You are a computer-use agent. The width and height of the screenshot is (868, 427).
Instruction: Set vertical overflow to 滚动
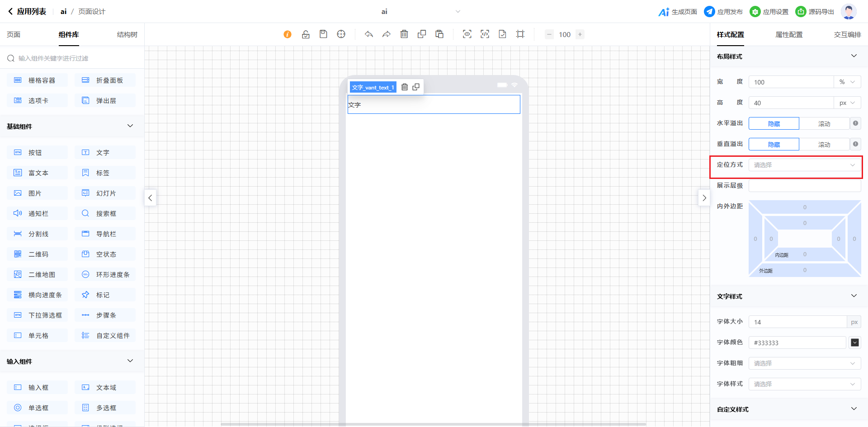(824, 145)
